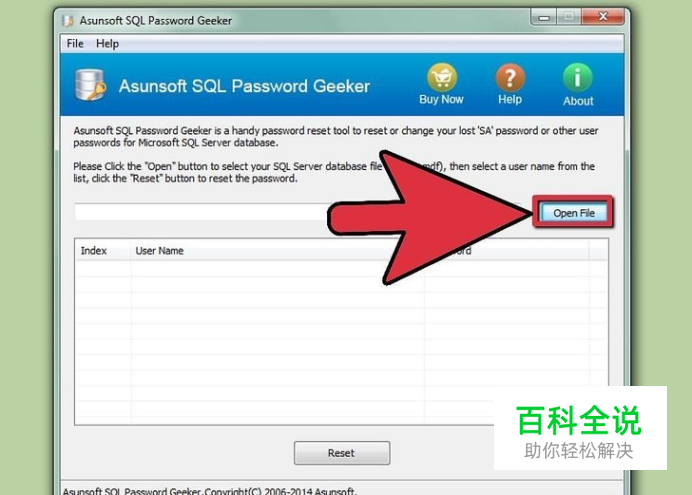
Task: Click the Reset button
Action: (342, 453)
